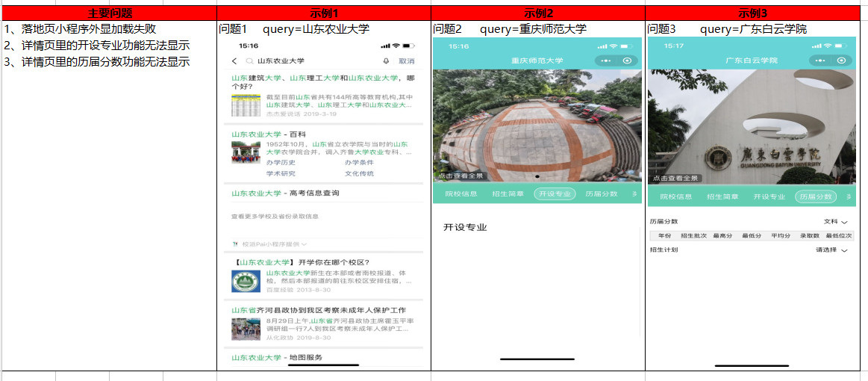The height and width of the screenshot is (381, 868).
Task: Click the 取消 cancel button
Action: [x=407, y=61]
